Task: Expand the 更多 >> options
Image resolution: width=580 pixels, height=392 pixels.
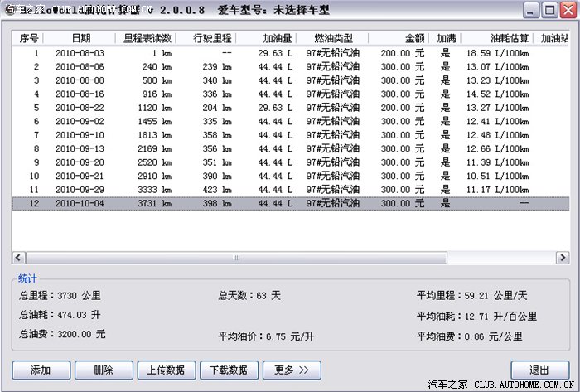Action: (x=292, y=370)
